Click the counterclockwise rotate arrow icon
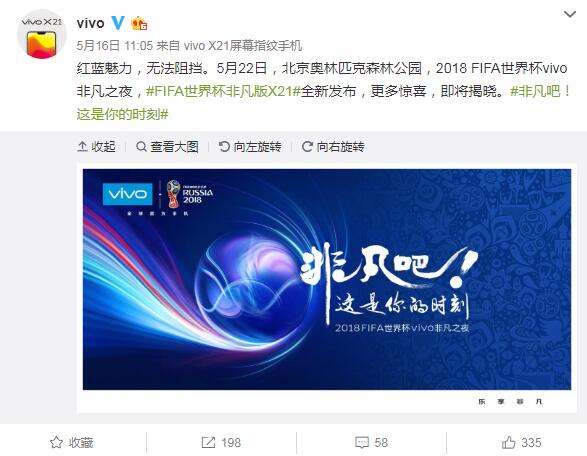The height and width of the screenshot is (456, 587). click(224, 146)
